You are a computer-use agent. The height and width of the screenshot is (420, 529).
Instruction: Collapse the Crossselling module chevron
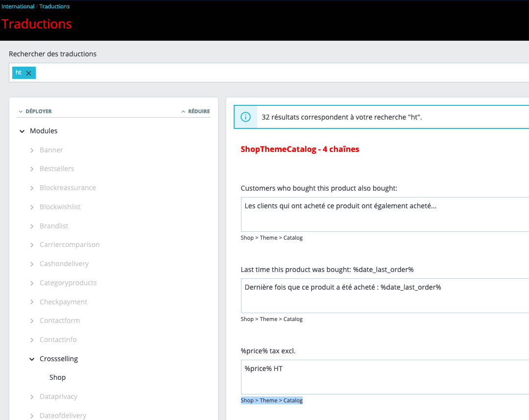coord(32,359)
